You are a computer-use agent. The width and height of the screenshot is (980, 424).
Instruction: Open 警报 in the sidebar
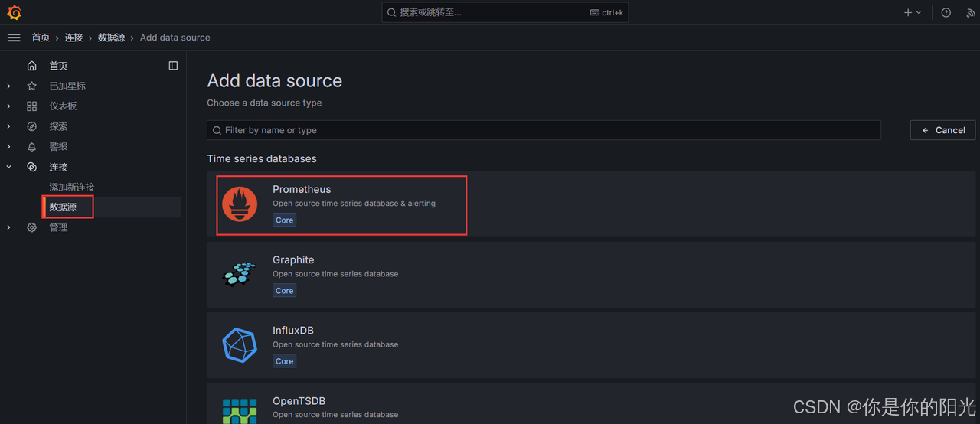click(x=58, y=147)
